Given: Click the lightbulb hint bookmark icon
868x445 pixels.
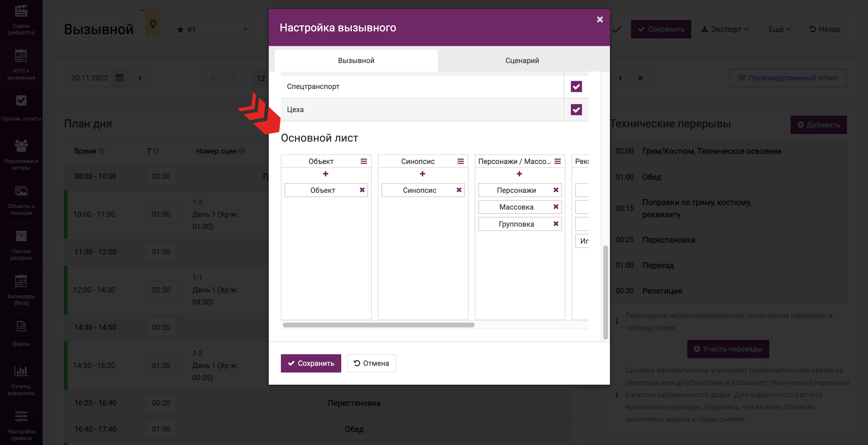Looking at the screenshot, I should 153,24.
